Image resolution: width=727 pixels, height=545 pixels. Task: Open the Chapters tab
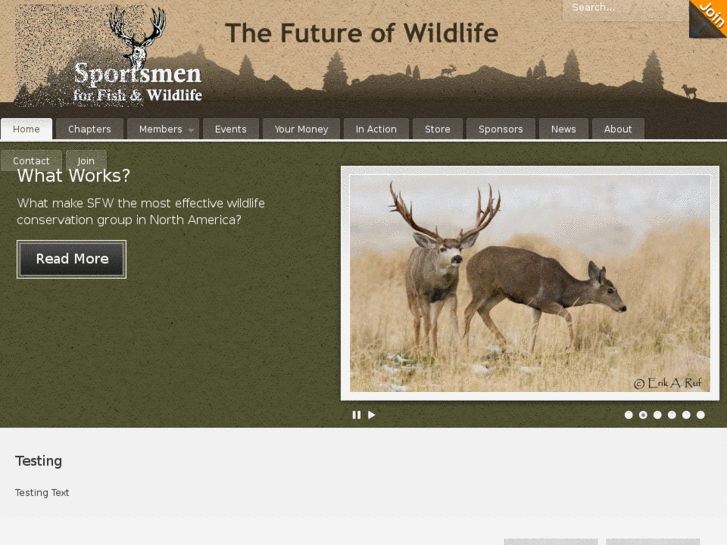pyautogui.click(x=89, y=129)
